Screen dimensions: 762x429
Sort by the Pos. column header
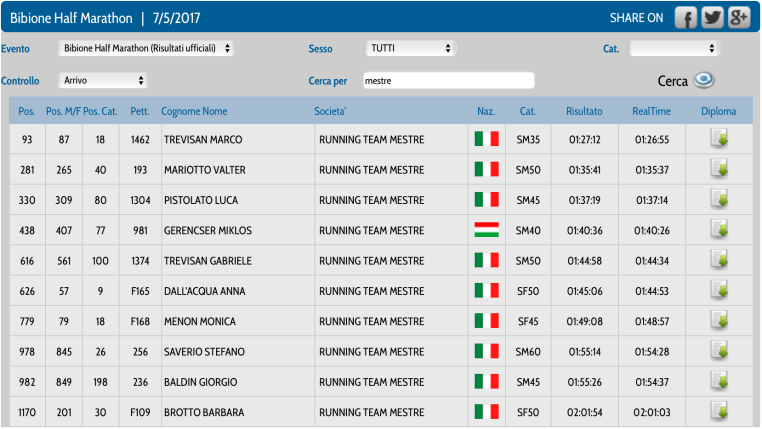(26, 111)
